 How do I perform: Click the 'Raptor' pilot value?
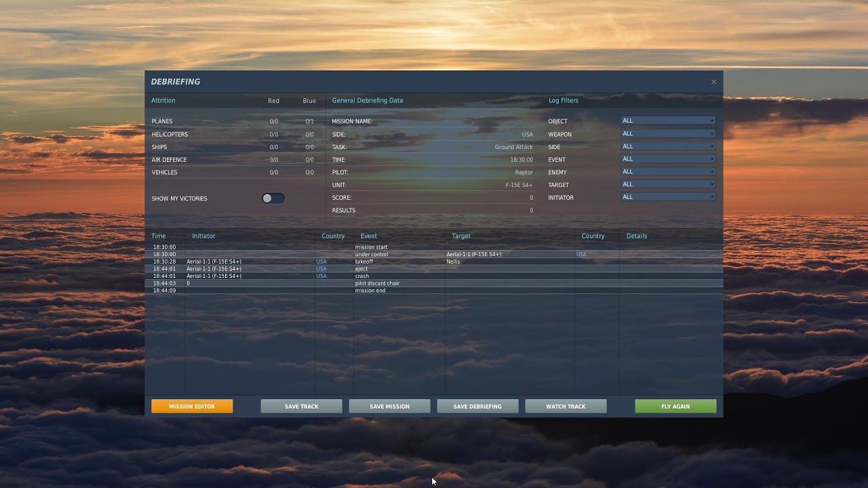[524, 173]
